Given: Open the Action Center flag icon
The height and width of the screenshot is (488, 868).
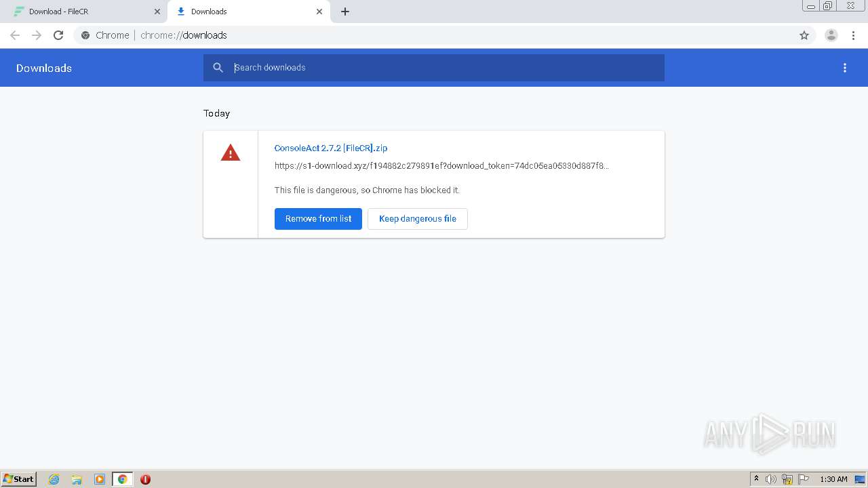Looking at the screenshot, I should (x=804, y=479).
